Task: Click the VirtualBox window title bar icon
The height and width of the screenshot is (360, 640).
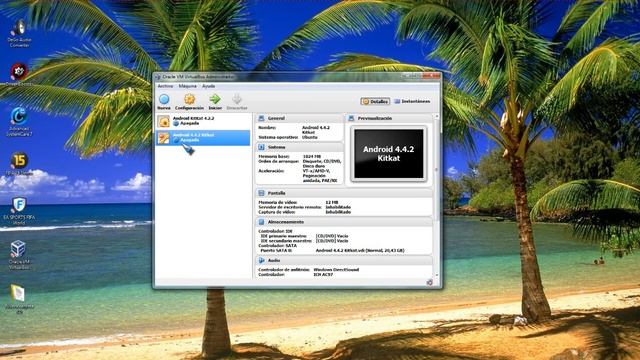Action: coord(158,77)
